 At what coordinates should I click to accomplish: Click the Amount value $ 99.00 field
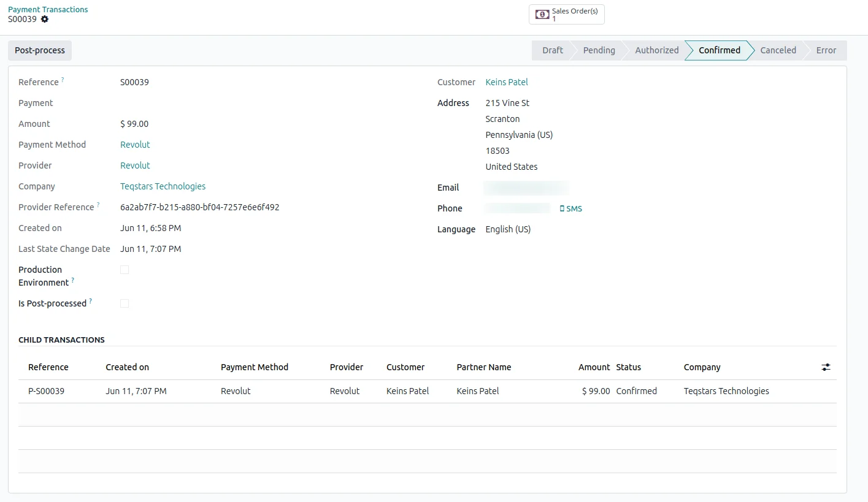tap(134, 124)
